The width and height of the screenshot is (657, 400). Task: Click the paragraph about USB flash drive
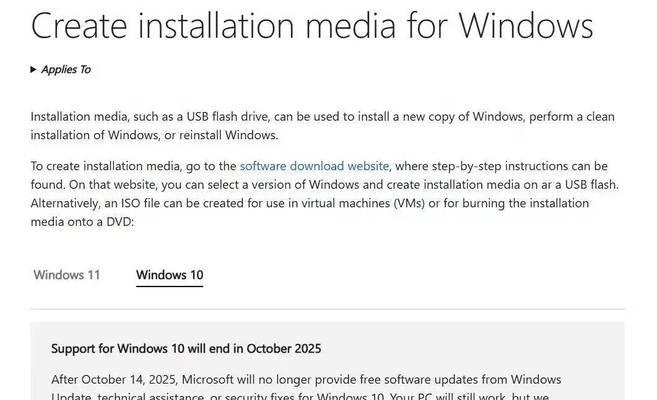pyautogui.click(x=323, y=126)
